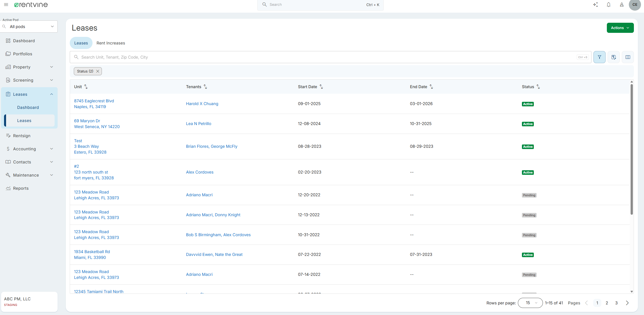Click the rocket icon in header
The width and height of the screenshot is (644, 315).
point(622,5)
